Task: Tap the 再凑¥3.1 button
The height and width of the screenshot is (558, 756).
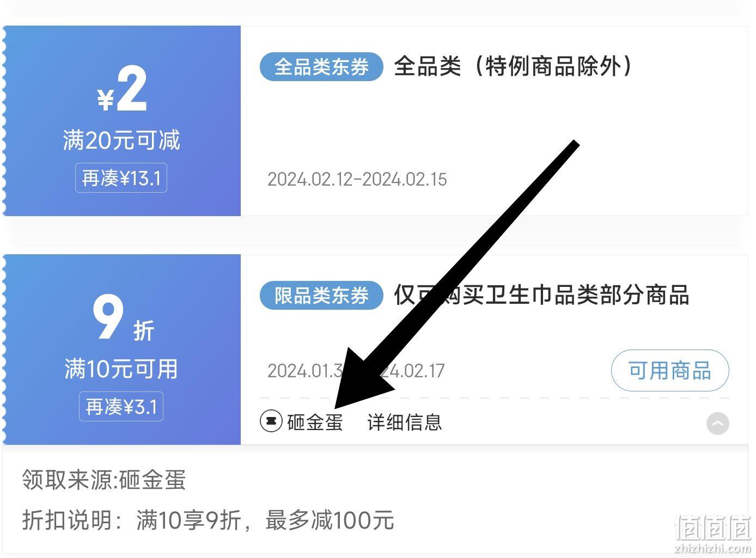Action: (121, 407)
